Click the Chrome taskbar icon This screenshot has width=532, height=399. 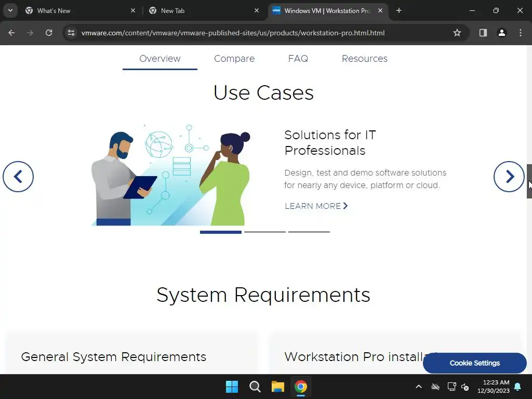click(x=301, y=387)
